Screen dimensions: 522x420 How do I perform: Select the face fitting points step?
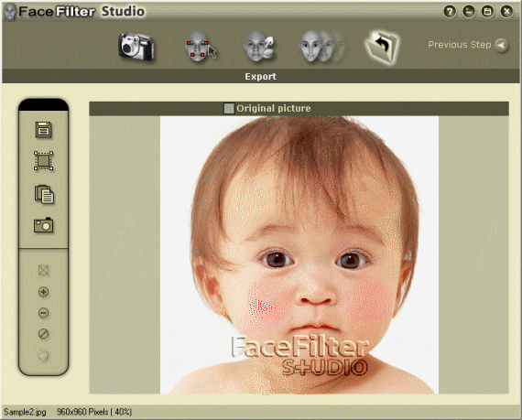(x=201, y=47)
